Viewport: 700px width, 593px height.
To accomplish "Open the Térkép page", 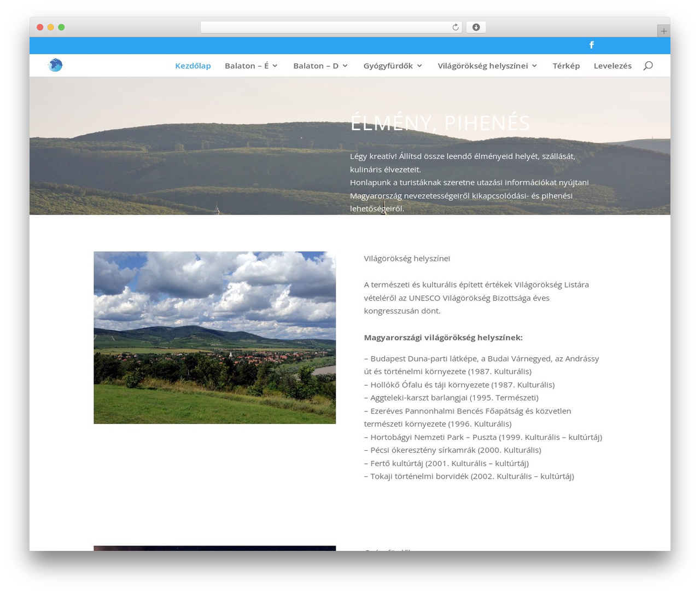I will [566, 66].
